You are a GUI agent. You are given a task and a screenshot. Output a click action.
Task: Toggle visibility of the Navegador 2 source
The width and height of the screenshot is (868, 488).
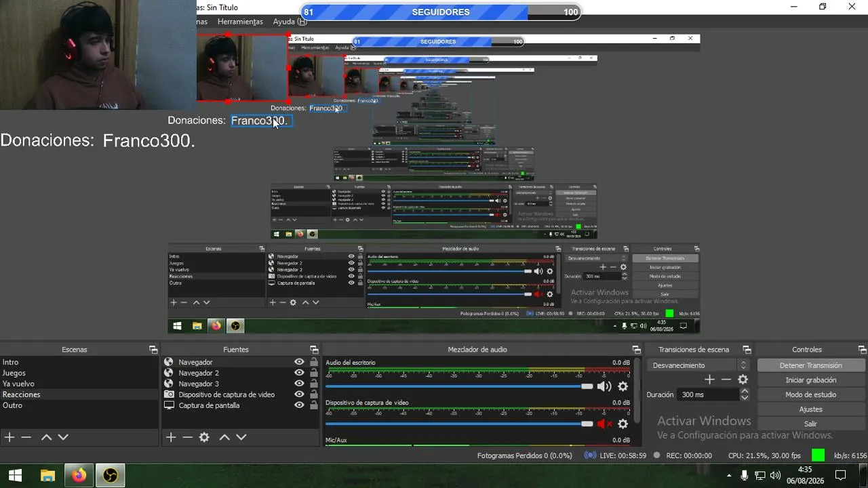tap(299, 373)
